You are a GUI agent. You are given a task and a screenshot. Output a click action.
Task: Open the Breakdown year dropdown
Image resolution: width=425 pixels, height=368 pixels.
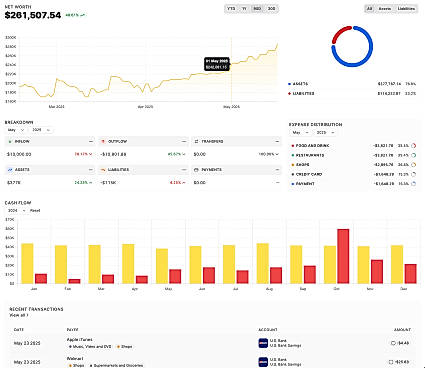pos(41,130)
